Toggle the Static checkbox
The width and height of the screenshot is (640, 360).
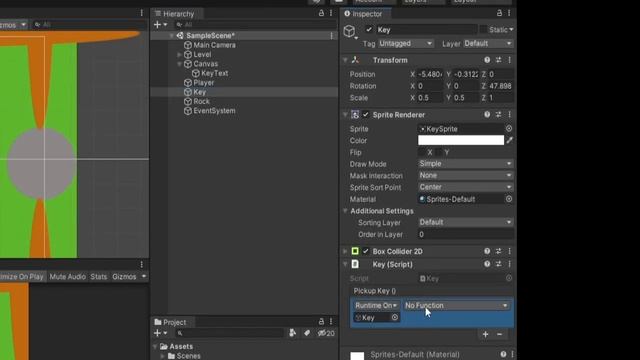483,29
